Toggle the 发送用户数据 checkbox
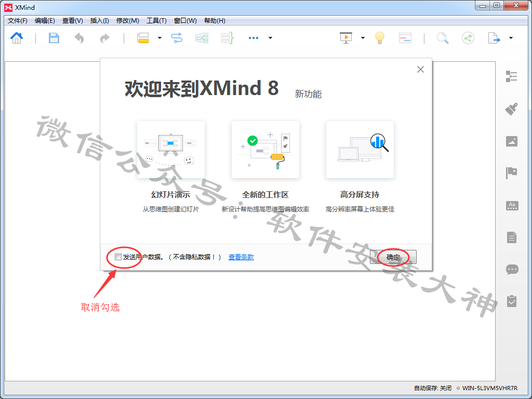This screenshot has height=399, width=532. [118, 257]
